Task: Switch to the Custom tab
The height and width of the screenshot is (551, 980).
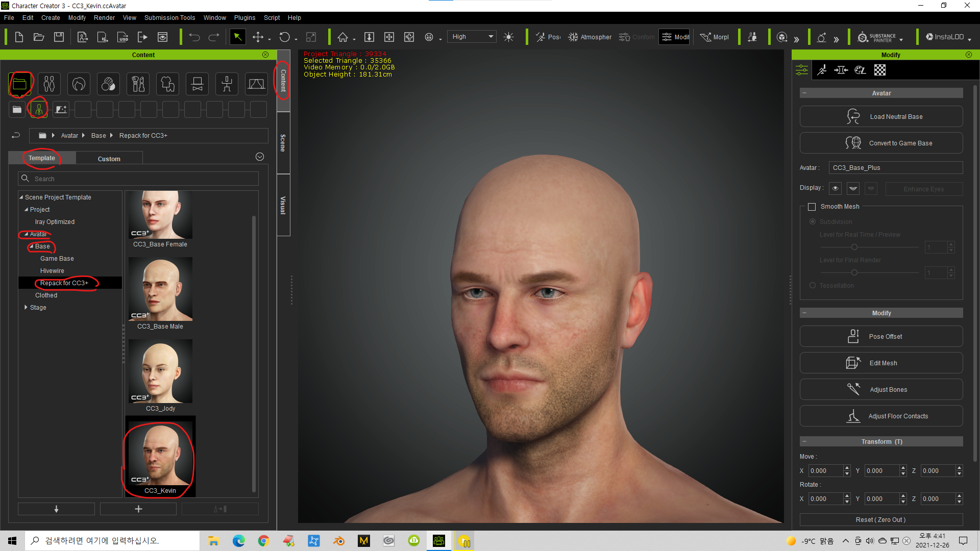Action: 109,159
